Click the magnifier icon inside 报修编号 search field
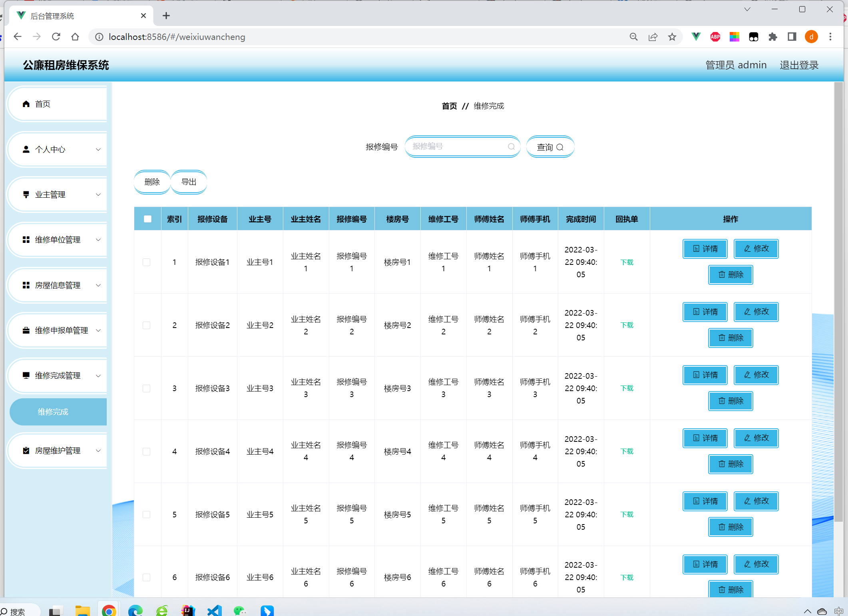Screen dimensions: 848x616 click(x=511, y=147)
